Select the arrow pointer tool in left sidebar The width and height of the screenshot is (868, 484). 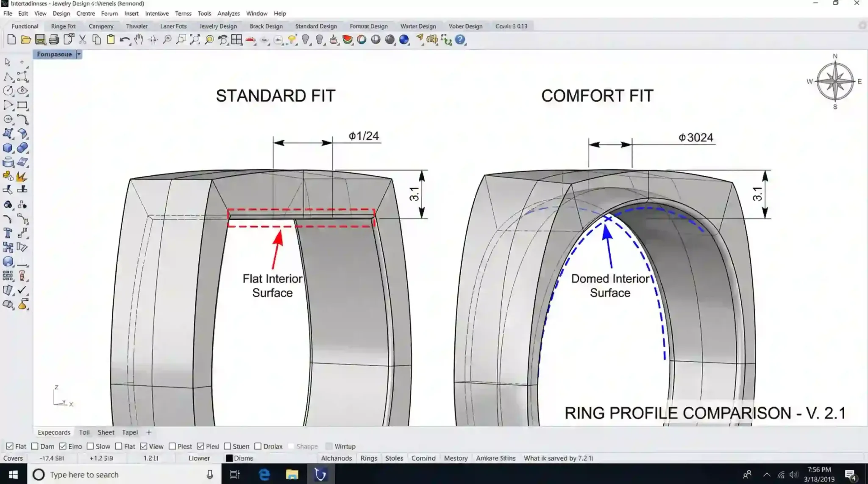[8, 62]
